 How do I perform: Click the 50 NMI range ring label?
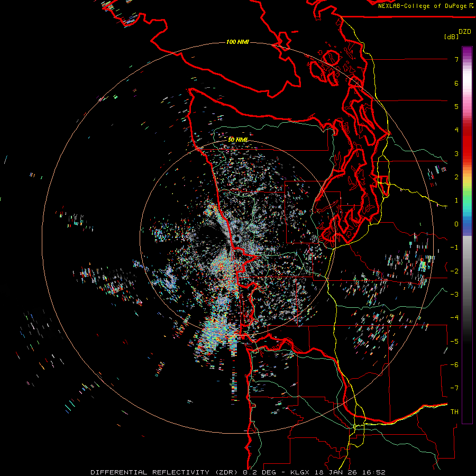237,140
